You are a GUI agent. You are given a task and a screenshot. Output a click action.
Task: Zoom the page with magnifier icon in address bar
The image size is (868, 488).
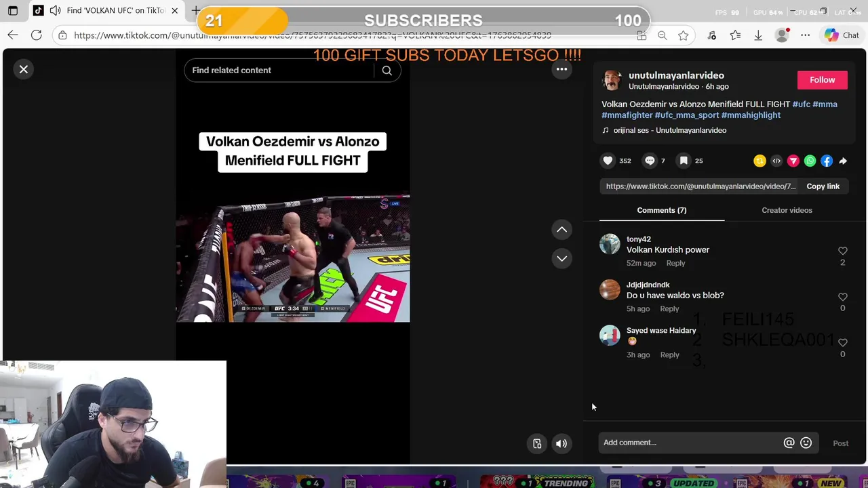pos(662,35)
